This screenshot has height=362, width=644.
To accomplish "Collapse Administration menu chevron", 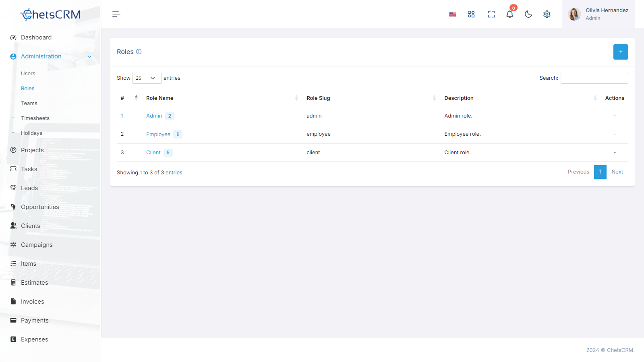I will [x=89, y=57].
